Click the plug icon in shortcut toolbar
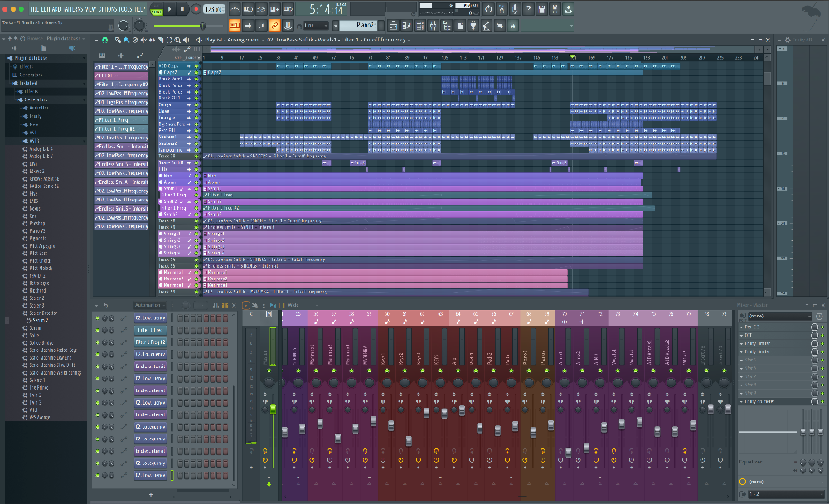This screenshot has height=504, width=829. tap(473, 26)
